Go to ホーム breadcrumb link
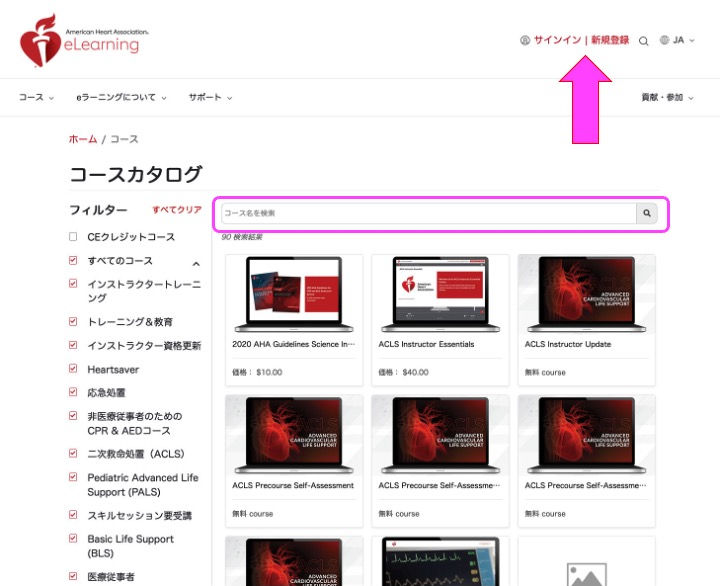 [x=83, y=139]
